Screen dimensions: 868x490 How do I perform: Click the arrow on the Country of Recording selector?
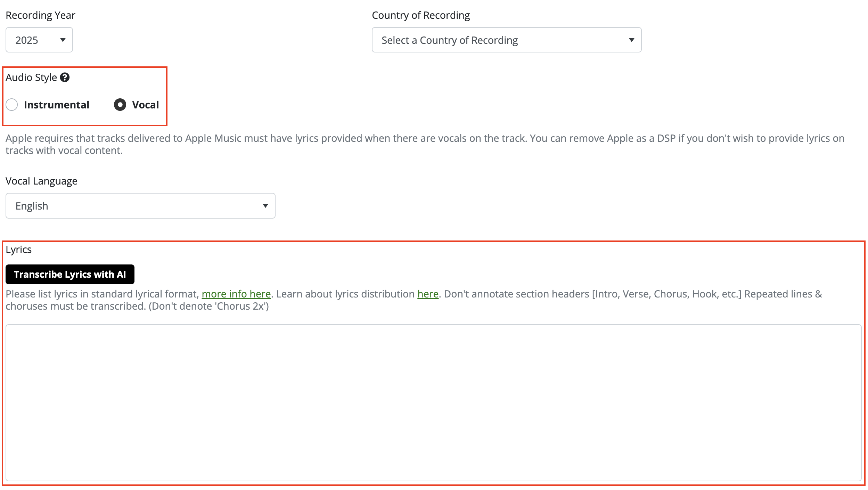[x=631, y=40]
